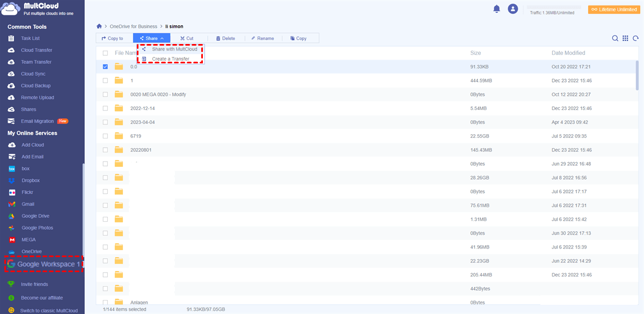Open the Dropbox cloud service
Screen dimensions: 644x314
click(x=31, y=180)
